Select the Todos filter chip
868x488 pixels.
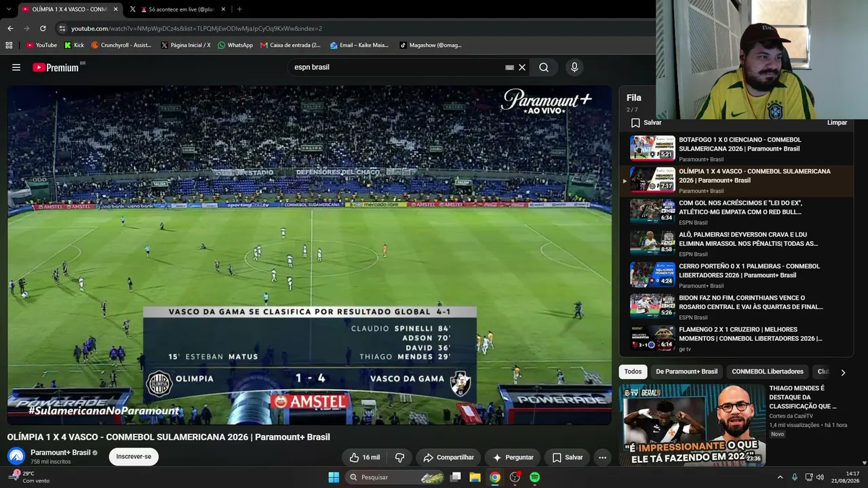click(x=633, y=371)
